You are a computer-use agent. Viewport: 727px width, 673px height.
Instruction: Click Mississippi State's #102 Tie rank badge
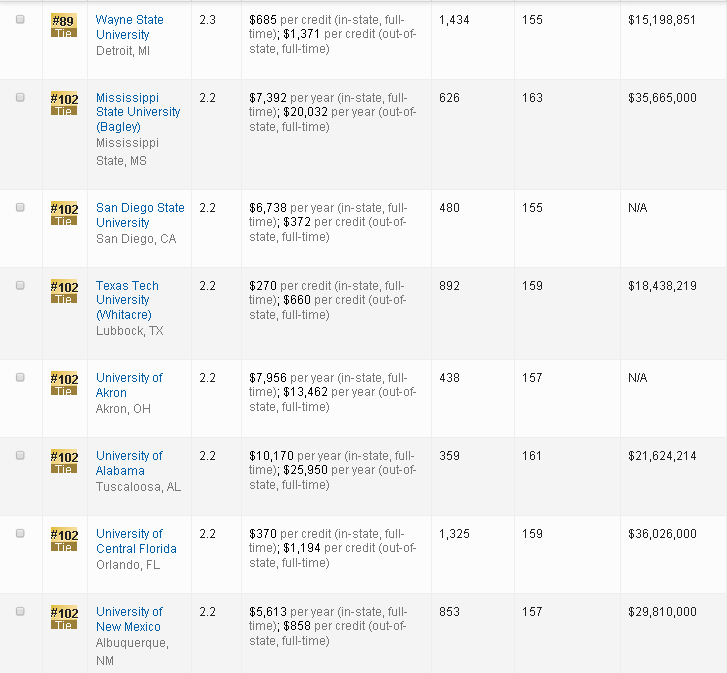tap(64, 103)
